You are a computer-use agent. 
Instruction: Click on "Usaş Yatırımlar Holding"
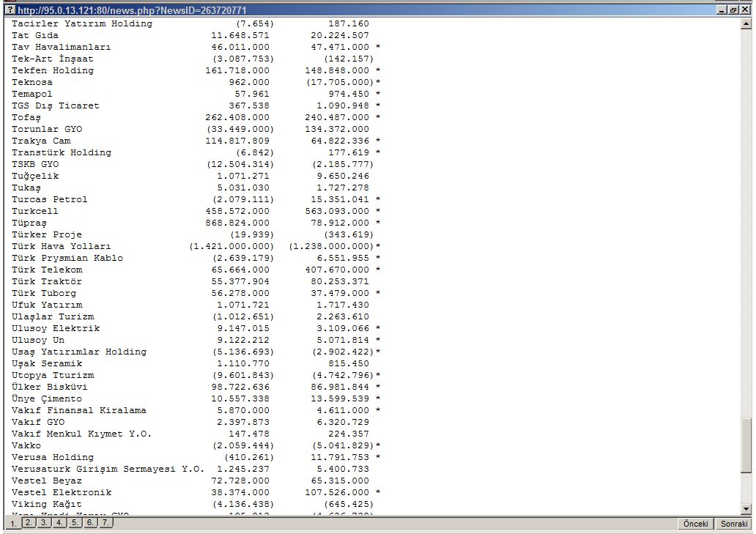tap(79, 352)
